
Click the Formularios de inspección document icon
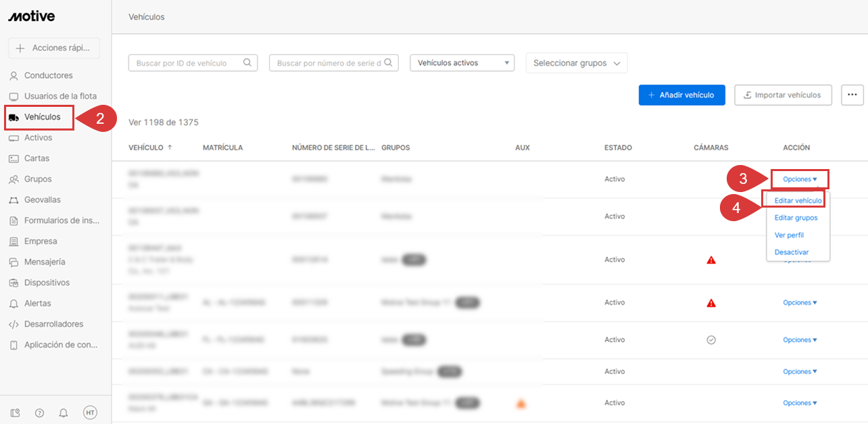pos(14,220)
